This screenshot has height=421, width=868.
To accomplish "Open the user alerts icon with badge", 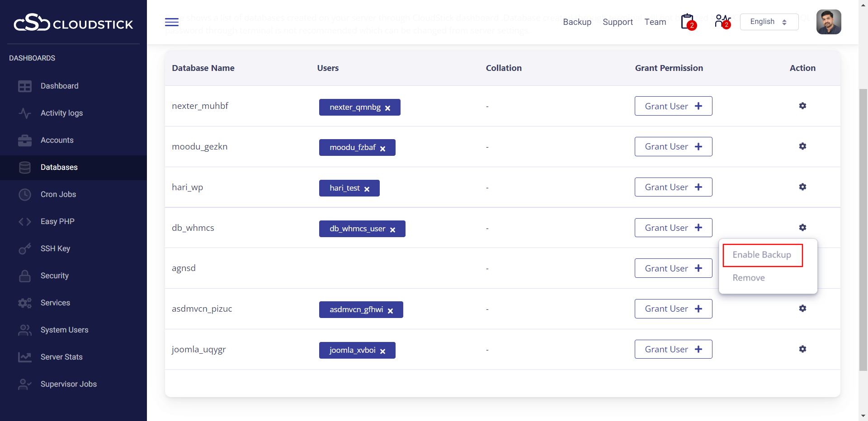I will pos(722,22).
